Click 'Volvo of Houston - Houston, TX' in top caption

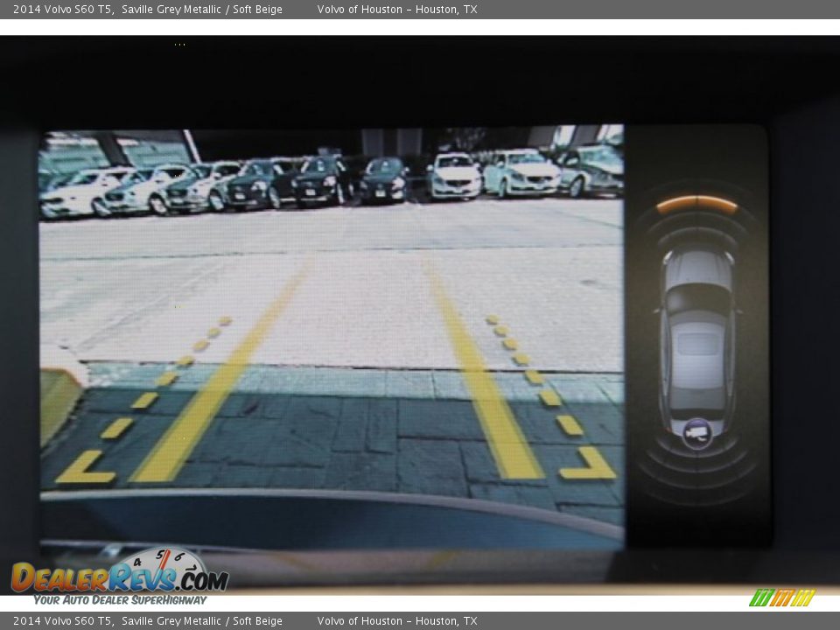(x=396, y=10)
